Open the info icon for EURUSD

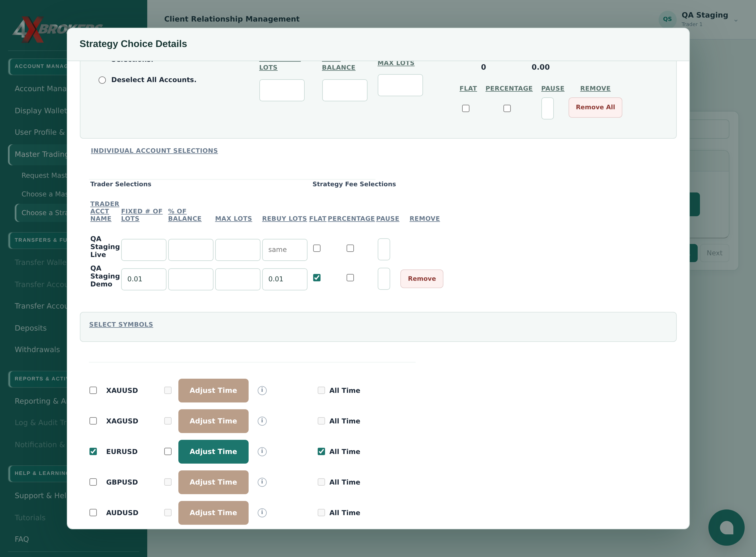coord(262,452)
